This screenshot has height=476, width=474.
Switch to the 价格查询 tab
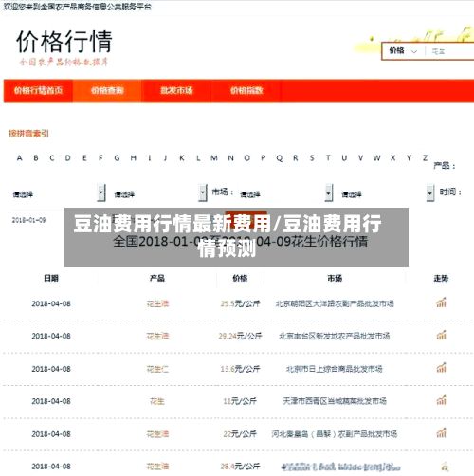[x=107, y=91]
